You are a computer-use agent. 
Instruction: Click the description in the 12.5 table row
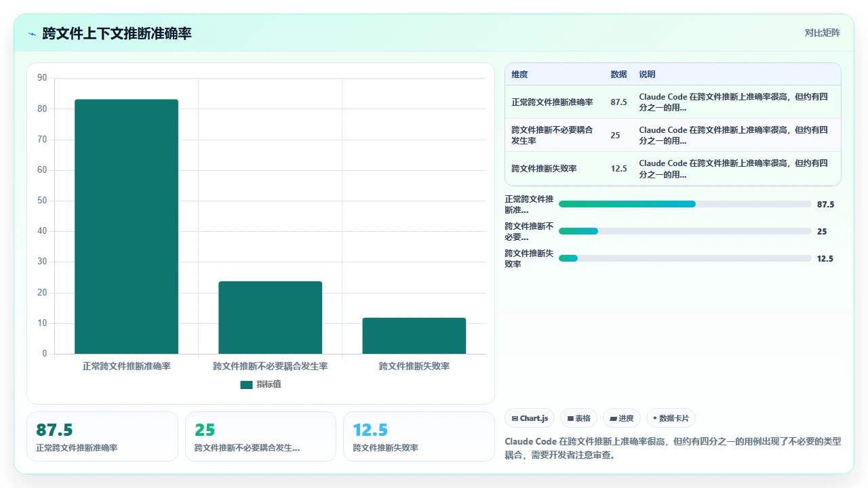733,168
